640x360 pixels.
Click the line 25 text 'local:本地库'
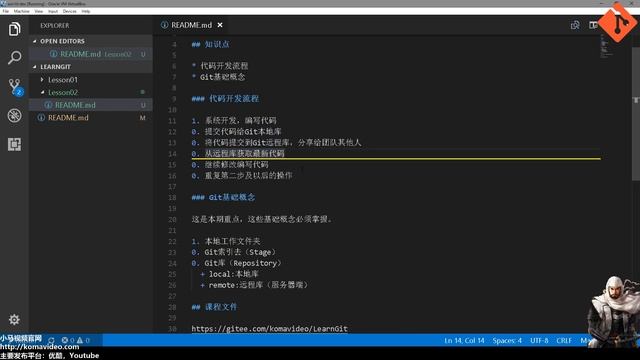click(233, 274)
